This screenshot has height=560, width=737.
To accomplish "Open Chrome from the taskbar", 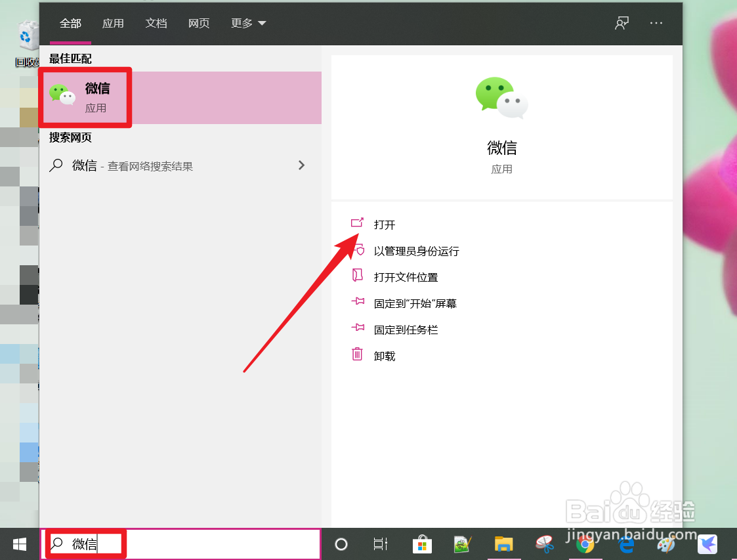I will pyautogui.click(x=584, y=544).
